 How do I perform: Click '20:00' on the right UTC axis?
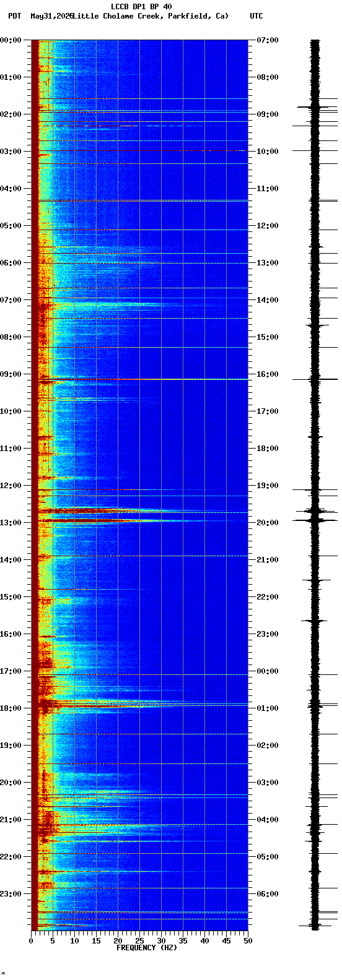coord(268,523)
